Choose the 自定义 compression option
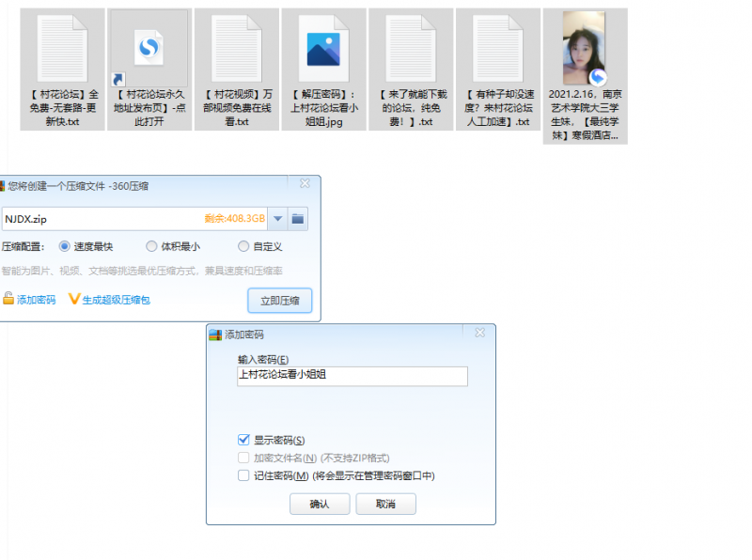752x560 pixels. [x=243, y=246]
